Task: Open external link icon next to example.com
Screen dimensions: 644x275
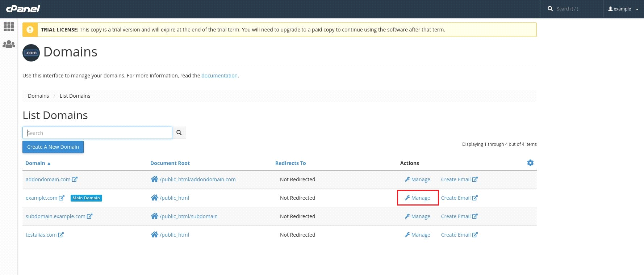Action: pos(62,198)
